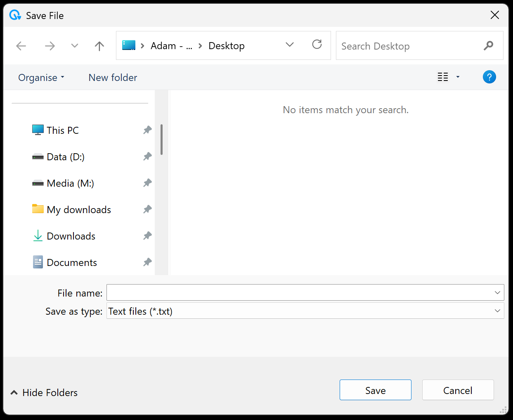Select the Desktop breadcrumb segment
The width and height of the screenshot is (513, 420).
tap(227, 46)
